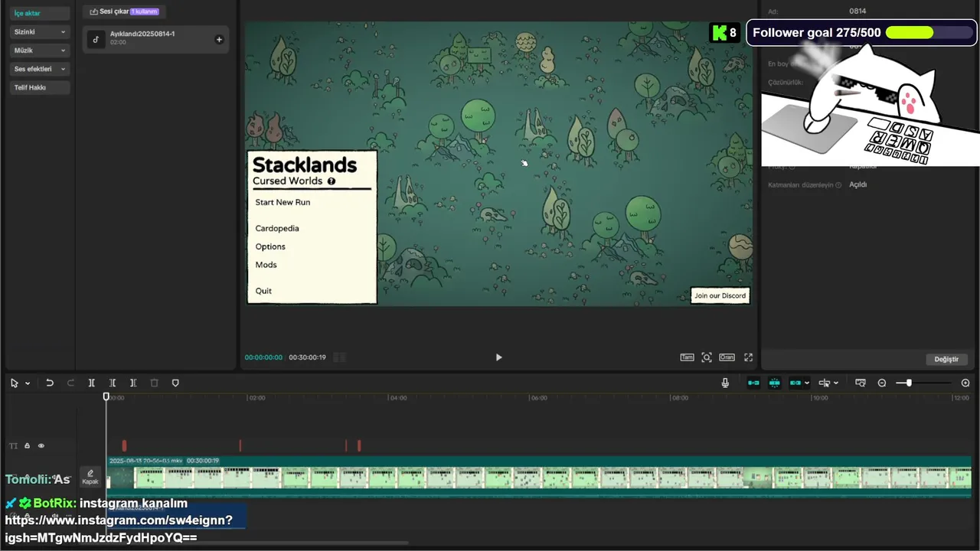Screen dimensions: 980x551
Task: Expand the Sizinki section
Action: pos(40,32)
